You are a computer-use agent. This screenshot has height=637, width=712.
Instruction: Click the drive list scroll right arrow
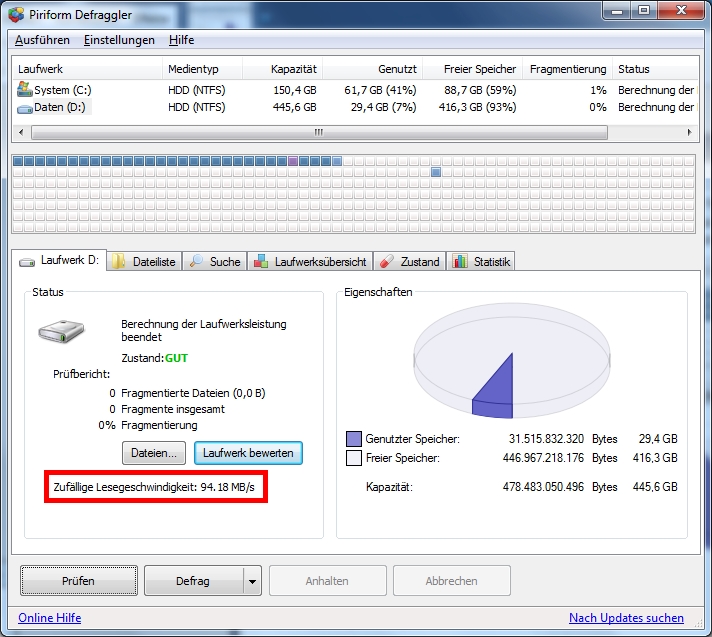[x=689, y=133]
